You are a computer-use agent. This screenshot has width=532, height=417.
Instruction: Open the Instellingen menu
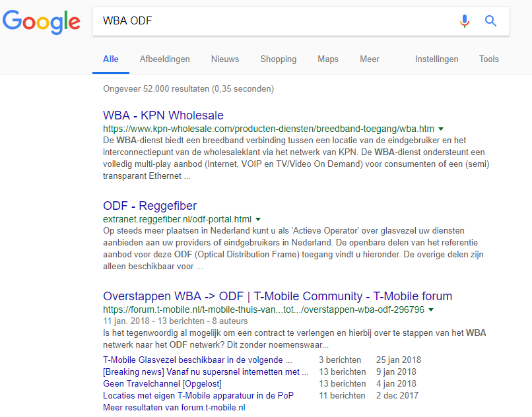436,59
